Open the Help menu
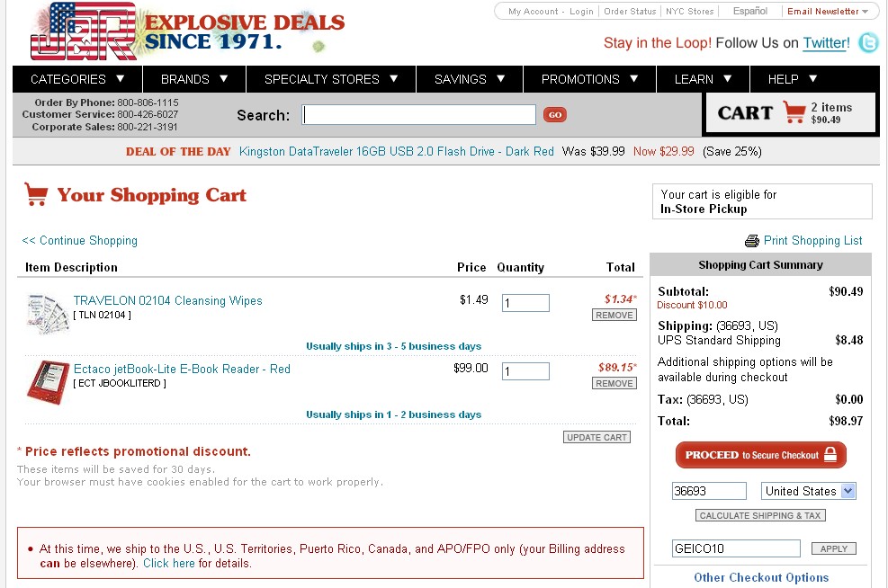 click(x=793, y=79)
